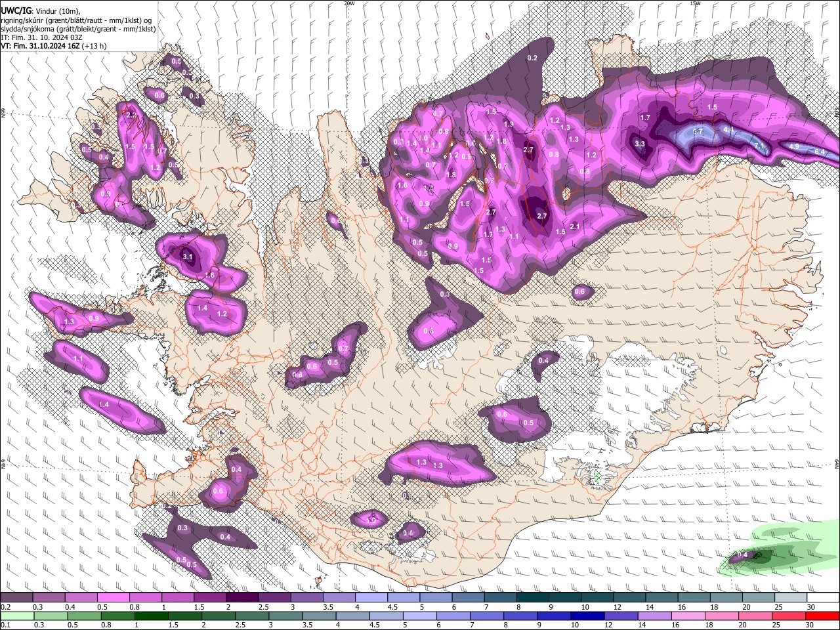The width and height of the screenshot is (840, 630).
Task: Select the snowfall scale swatch between 16 and 18
Action: pos(694,598)
